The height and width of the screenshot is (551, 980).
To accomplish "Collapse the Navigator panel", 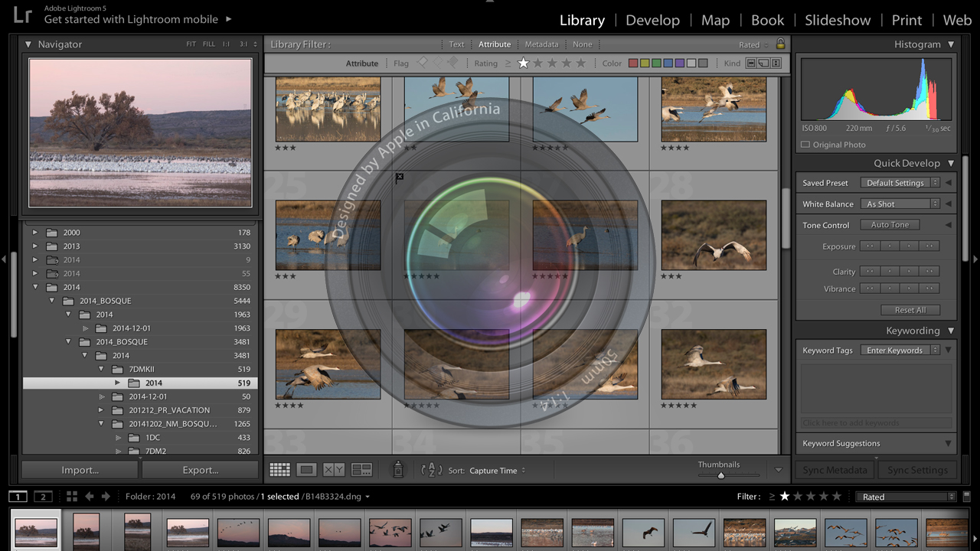I will (x=28, y=44).
